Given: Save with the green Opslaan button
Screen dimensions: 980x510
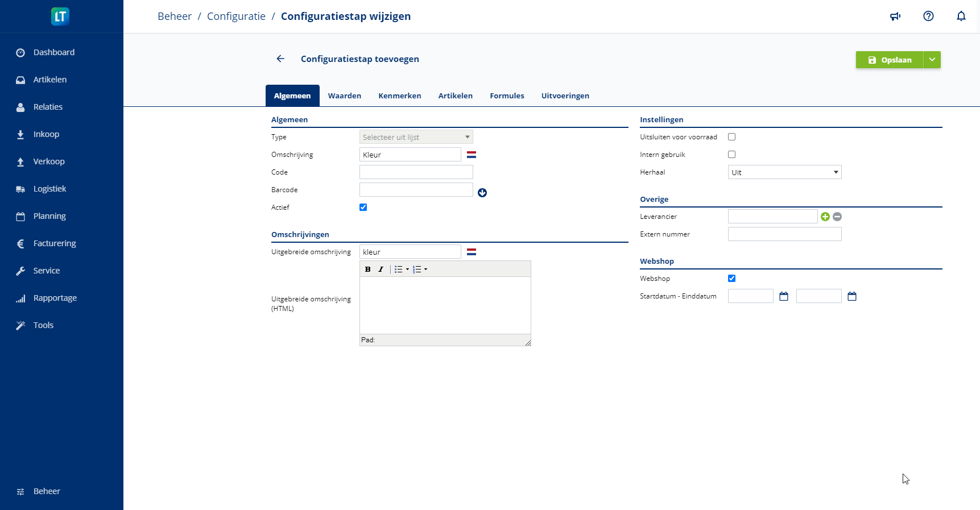Looking at the screenshot, I should pyautogui.click(x=889, y=60).
